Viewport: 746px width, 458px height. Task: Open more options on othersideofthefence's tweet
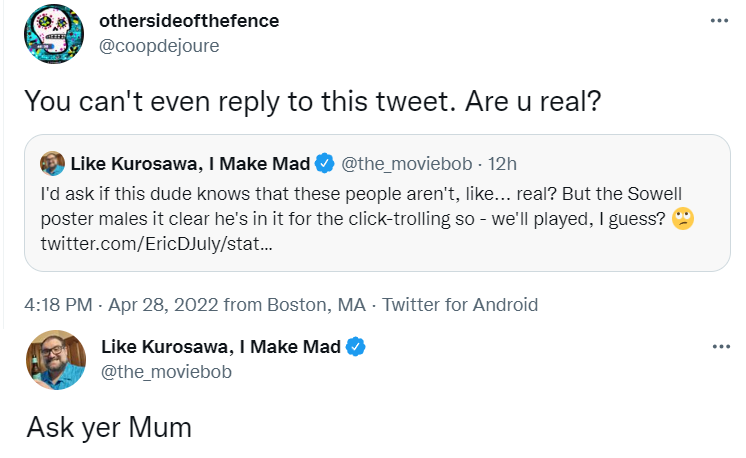[719, 21]
